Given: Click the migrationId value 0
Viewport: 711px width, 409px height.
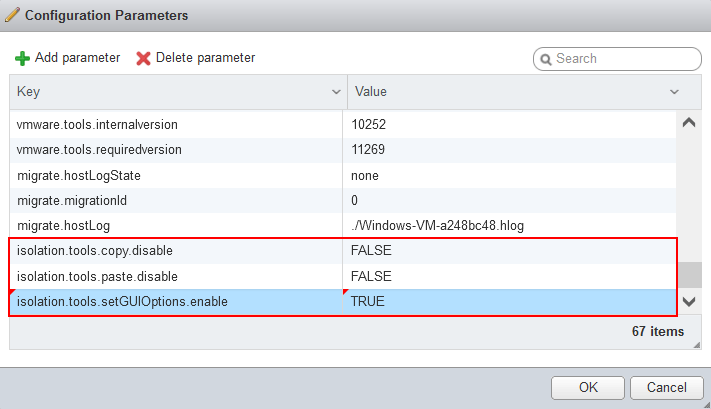Looking at the screenshot, I should click(354, 200).
